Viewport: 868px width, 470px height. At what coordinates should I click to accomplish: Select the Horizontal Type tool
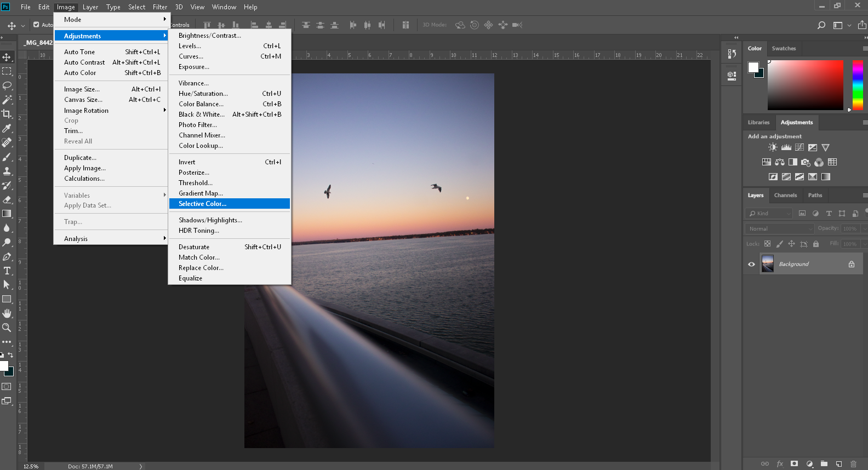(x=7, y=271)
